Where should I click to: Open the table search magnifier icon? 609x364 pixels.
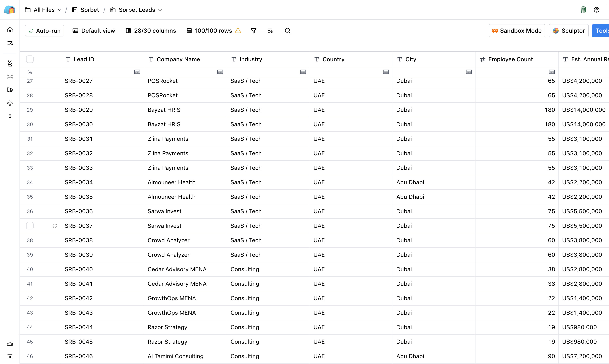click(288, 31)
